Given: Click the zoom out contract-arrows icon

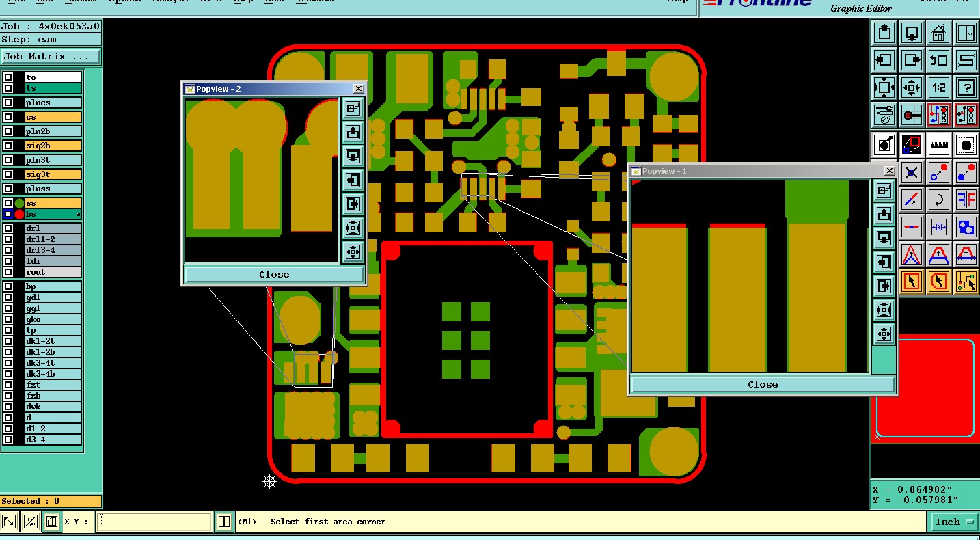Looking at the screenshot, I should pos(912,87).
